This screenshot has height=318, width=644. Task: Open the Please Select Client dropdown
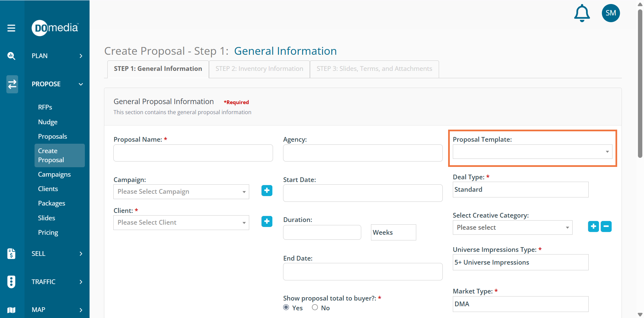(181, 223)
